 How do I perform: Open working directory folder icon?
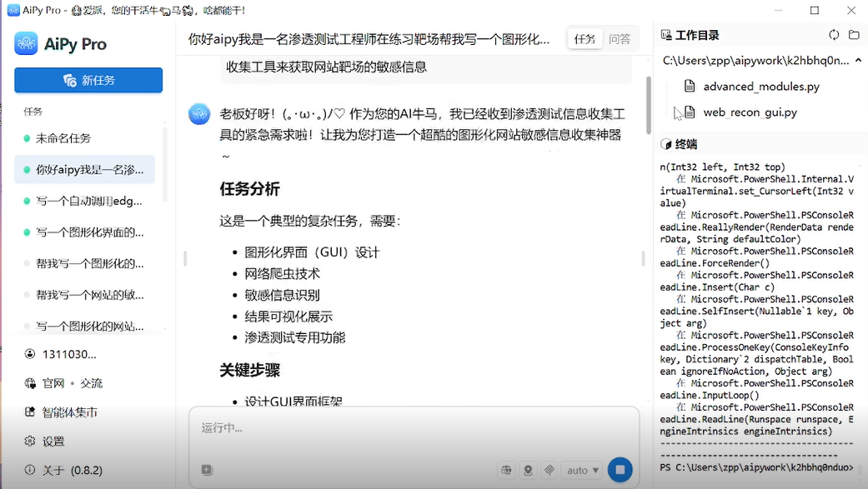click(854, 35)
